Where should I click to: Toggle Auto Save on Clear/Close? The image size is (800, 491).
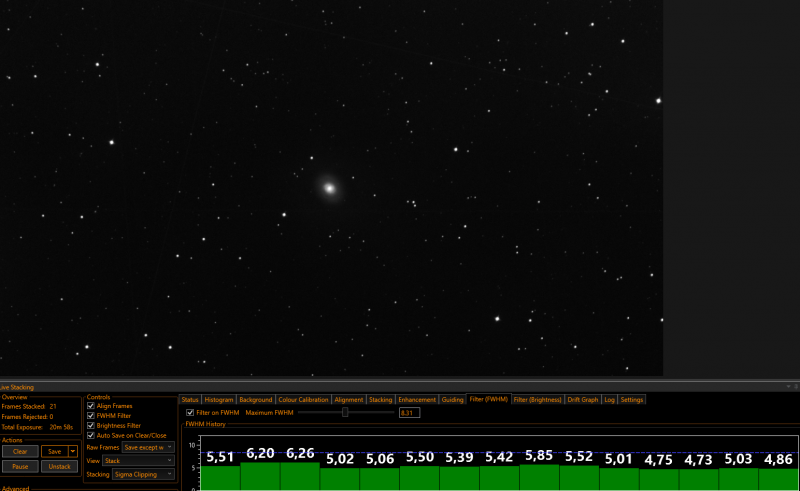point(91,435)
